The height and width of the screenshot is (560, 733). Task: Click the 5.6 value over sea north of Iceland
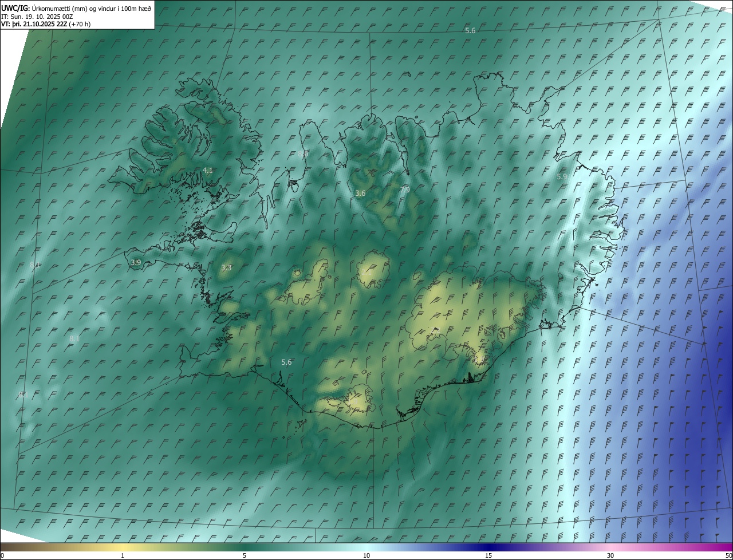tap(470, 31)
